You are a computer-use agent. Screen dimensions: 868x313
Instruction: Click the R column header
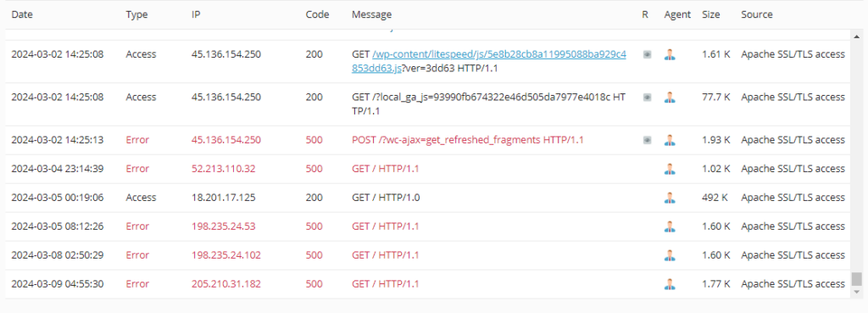645,15
